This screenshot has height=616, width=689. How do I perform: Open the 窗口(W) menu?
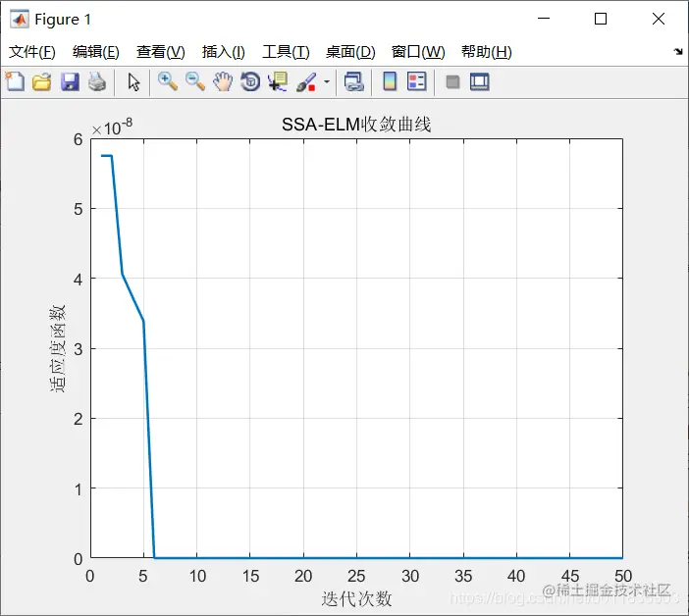(418, 52)
